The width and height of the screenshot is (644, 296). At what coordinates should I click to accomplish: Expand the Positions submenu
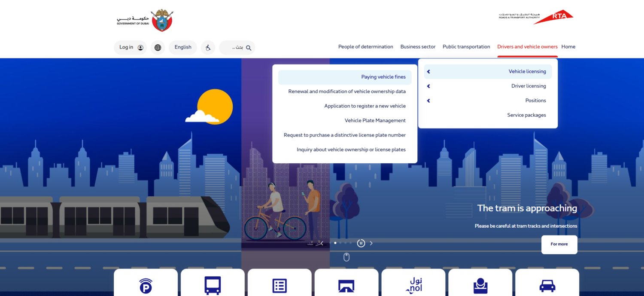point(488,101)
